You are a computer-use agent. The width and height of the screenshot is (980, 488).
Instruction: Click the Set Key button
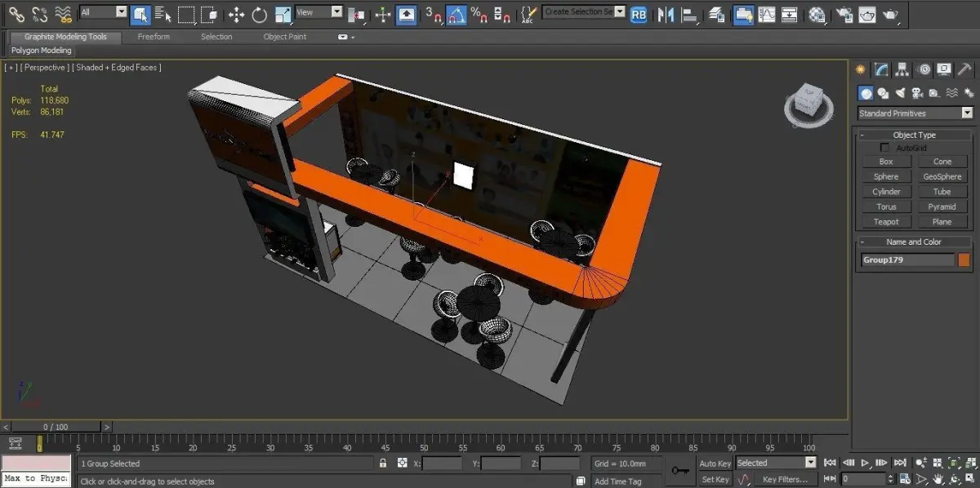tap(715, 479)
